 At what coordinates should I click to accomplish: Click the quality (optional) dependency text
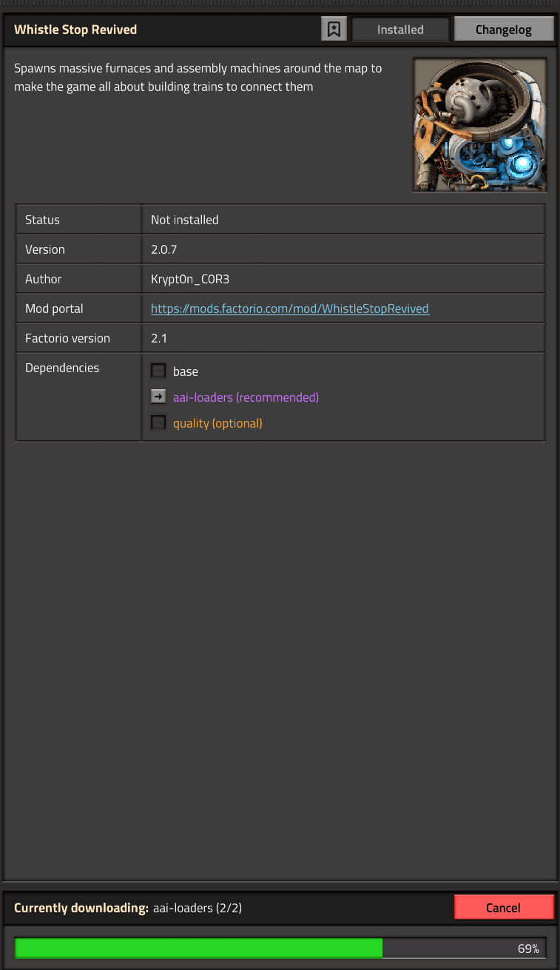coord(217,423)
